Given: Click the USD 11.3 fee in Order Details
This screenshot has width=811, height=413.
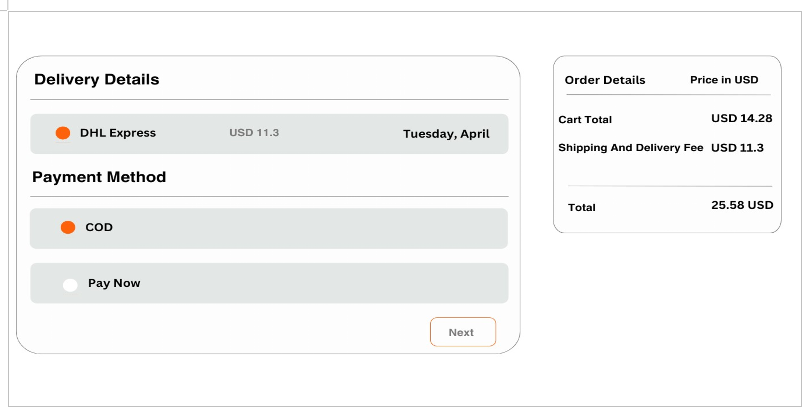Looking at the screenshot, I should [737, 148].
